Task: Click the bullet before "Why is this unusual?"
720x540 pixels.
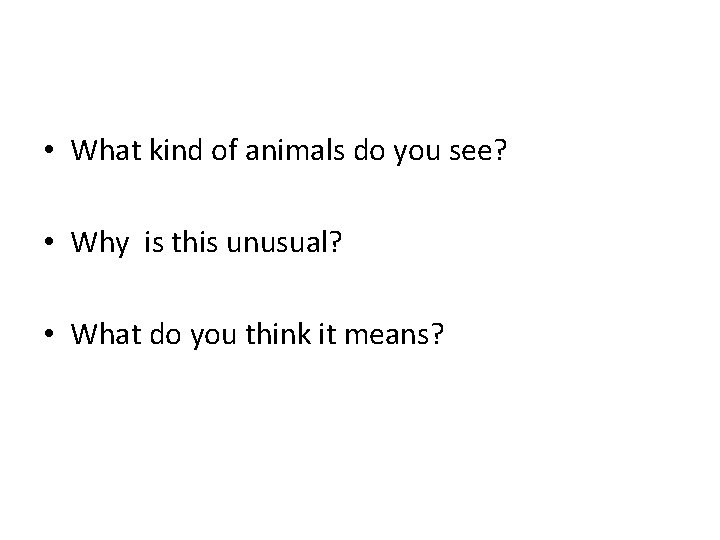Action: click(48, 245)
